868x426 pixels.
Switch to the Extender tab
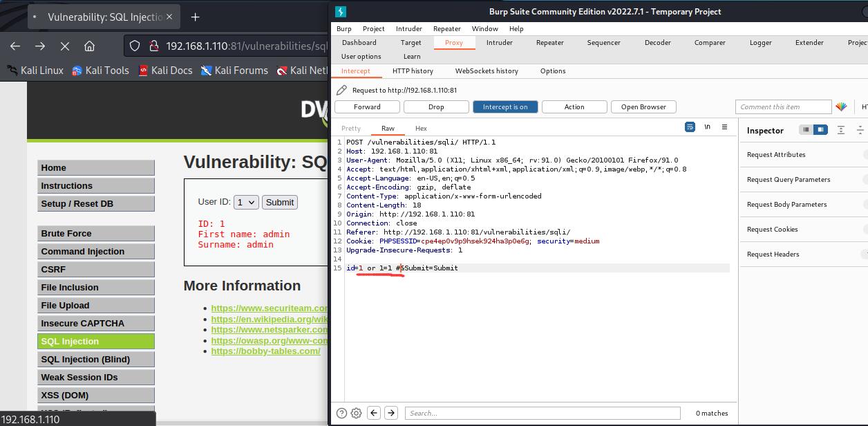tap(809, 42)
